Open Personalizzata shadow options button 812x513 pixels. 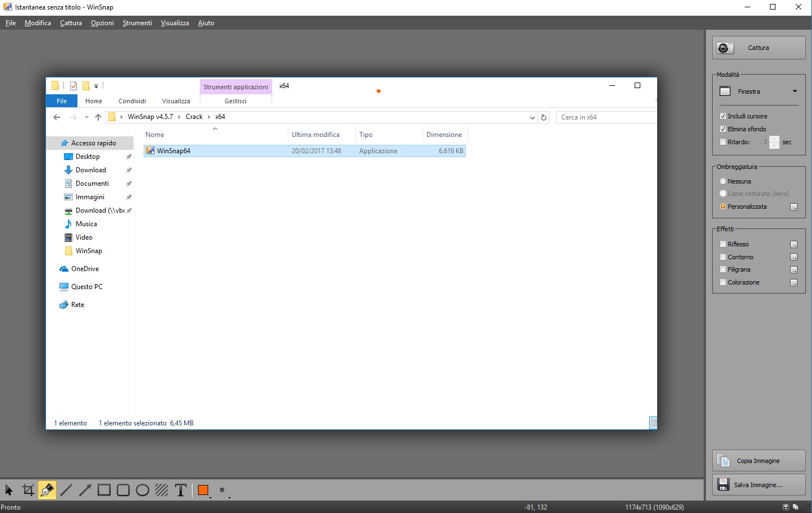[793, 207]
